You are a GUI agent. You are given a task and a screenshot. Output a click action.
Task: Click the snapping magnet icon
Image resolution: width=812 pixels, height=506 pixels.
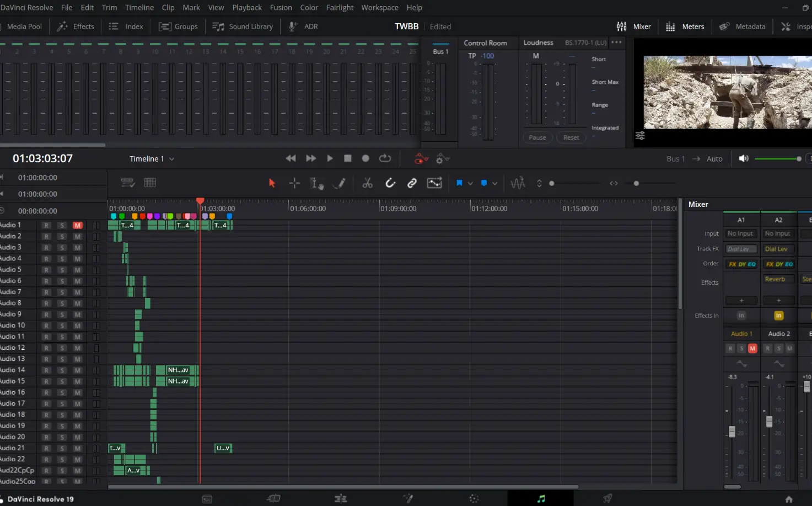pos(390,183)
